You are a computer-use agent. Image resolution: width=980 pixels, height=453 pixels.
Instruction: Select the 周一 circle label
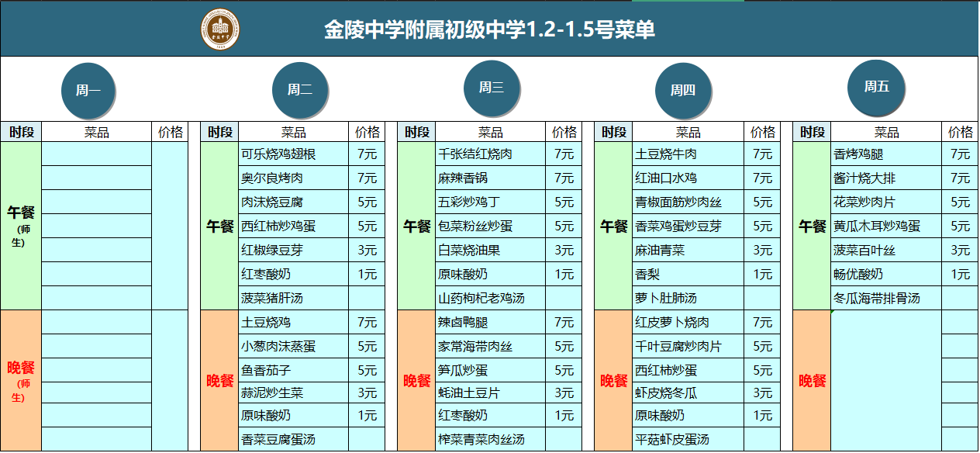coord(88,90)
